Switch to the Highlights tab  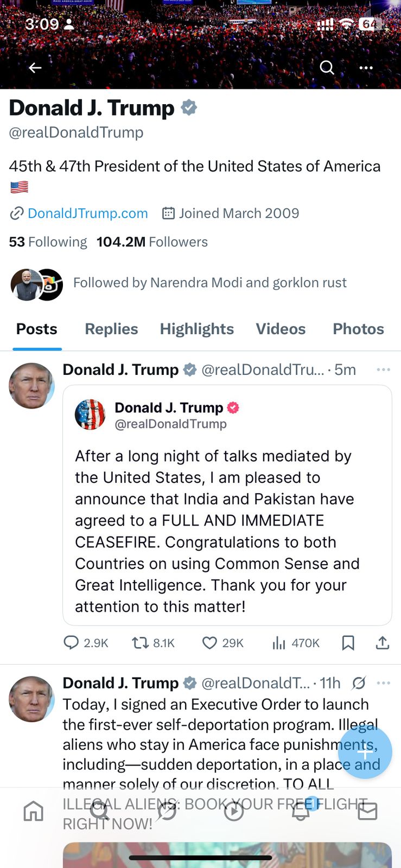[196, 329]
